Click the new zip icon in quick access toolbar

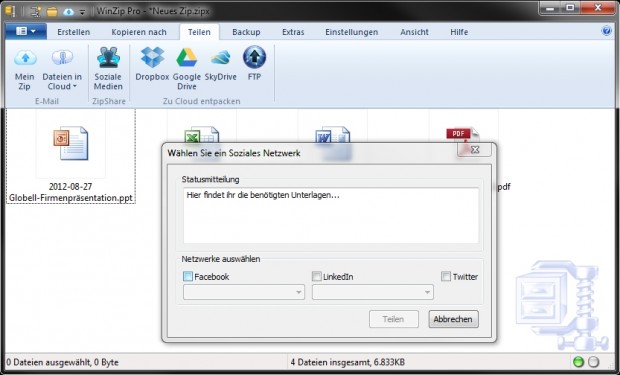pos(36,11)
